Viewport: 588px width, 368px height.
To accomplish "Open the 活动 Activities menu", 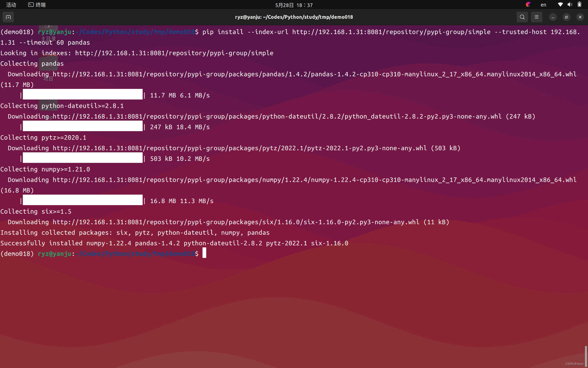I will click(11, 5).
